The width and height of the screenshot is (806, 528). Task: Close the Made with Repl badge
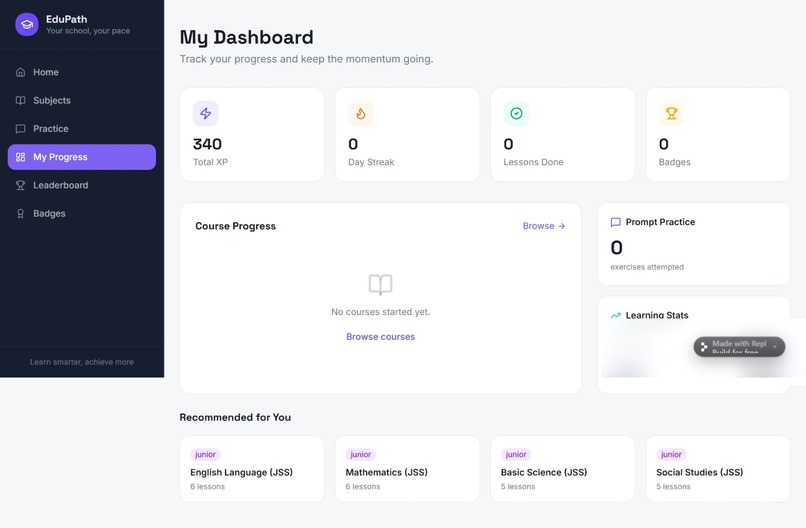775,347
